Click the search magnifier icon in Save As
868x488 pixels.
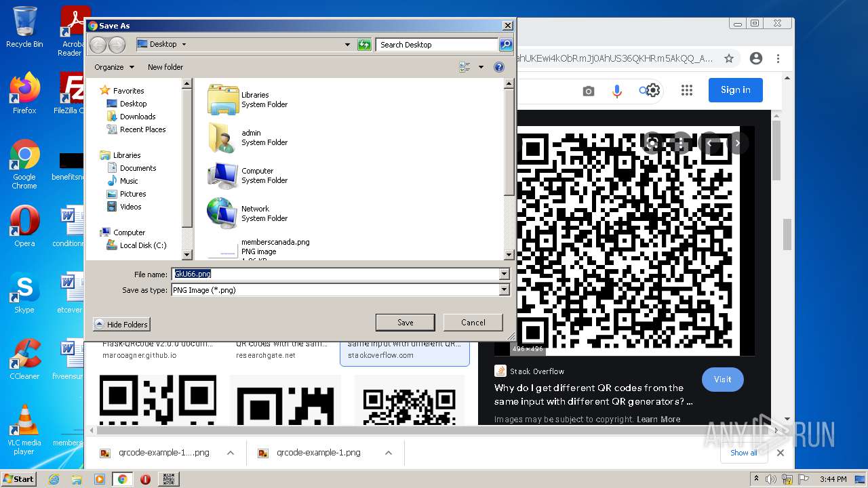[506, 45]
